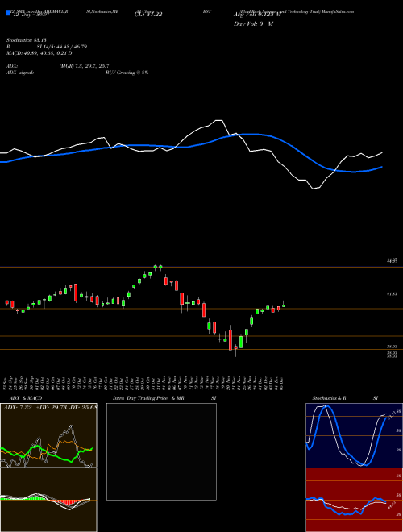Click the 'ADX signal:' label

pyautogui.click(x=20, y=73)
